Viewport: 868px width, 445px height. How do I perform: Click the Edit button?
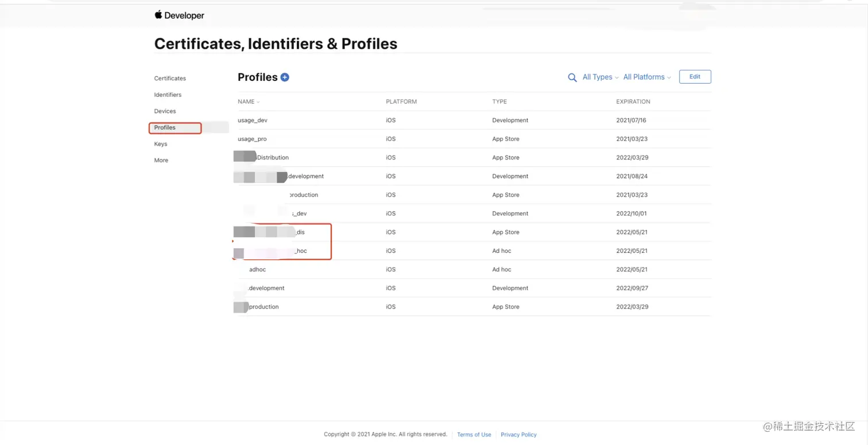[695, 77]
